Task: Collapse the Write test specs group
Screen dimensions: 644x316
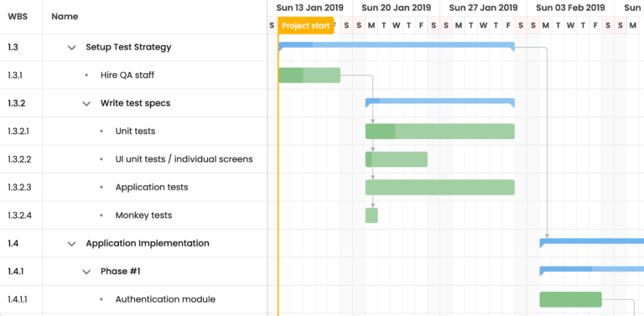Action: 86,103
